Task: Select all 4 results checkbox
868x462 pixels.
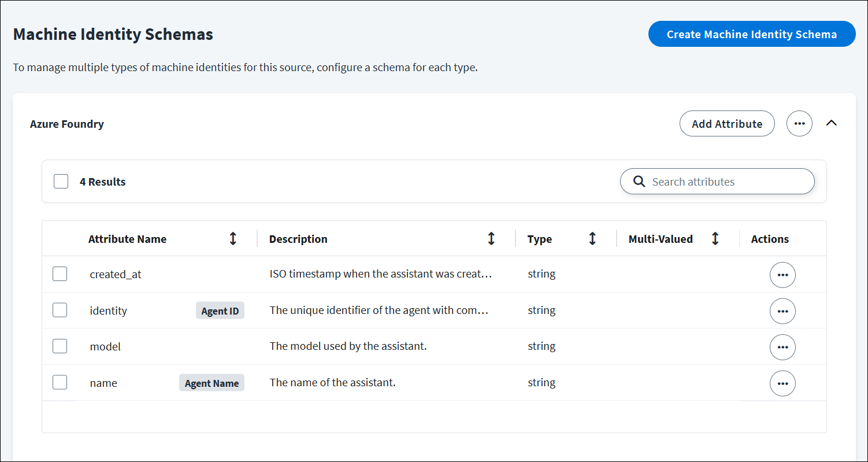Action: pyautogui.click(x=61, y=182)
